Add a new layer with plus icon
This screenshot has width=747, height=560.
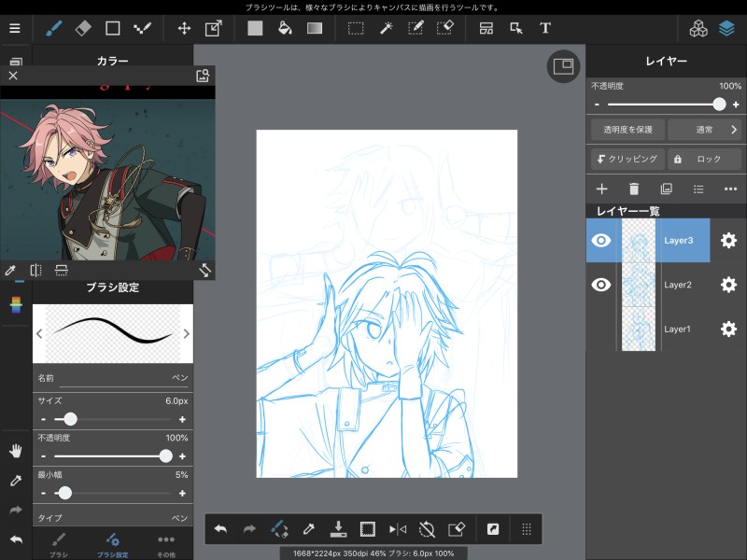point(602,189)
